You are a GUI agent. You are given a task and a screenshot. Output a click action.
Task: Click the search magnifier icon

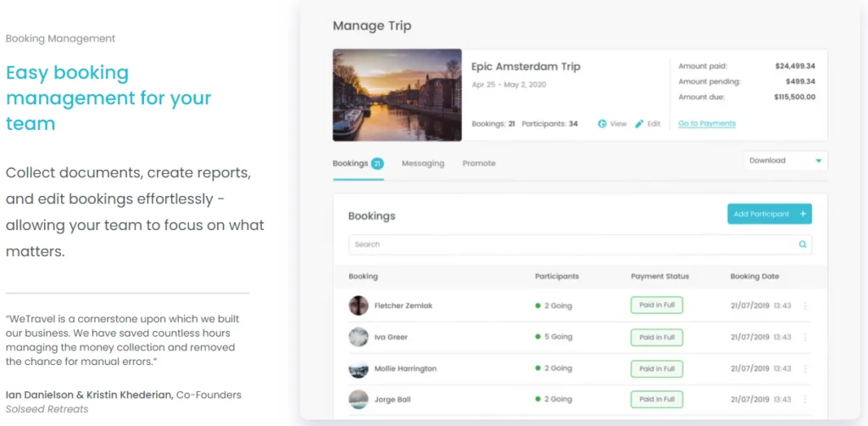pos(803,244)
